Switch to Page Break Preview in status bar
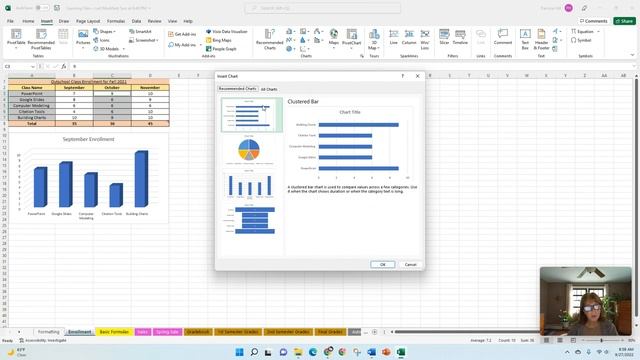Viewport: 640px width, 360px height. [573, 340]
